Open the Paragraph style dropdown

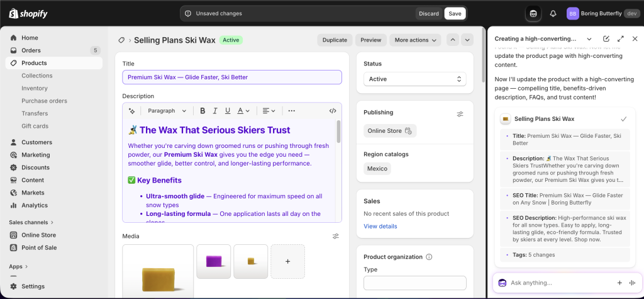pos(167,111)
